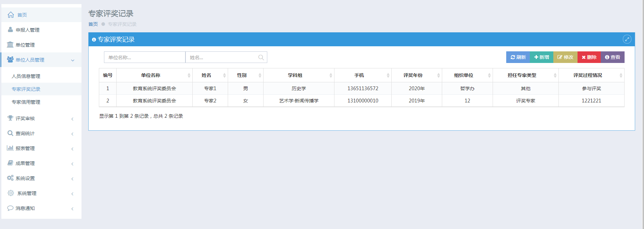Click the 单位管理 building icon
644x229 pixels.
click(10, 45)
